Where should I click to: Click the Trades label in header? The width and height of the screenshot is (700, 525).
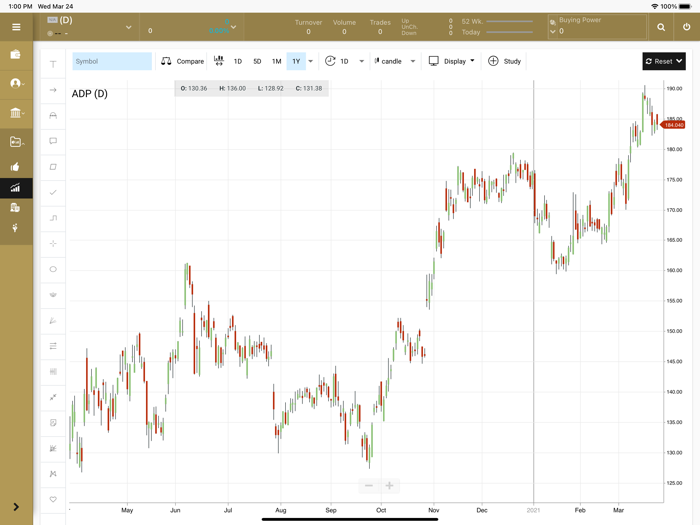point(380,22)
